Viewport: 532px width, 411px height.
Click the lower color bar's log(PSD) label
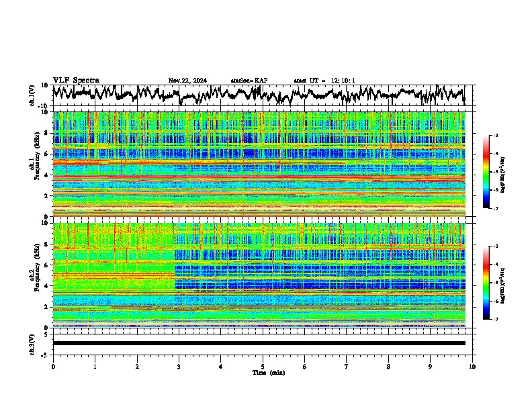click(503, 285)
